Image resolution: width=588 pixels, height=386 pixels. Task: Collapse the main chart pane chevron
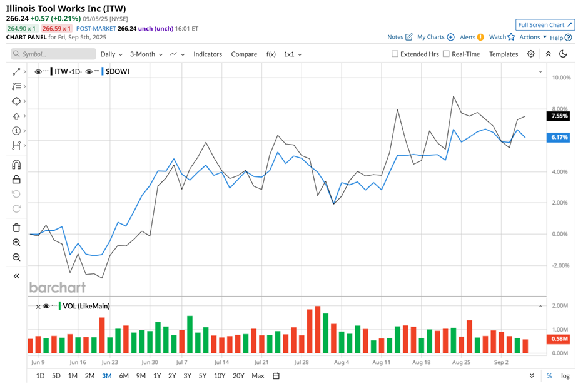pos(540,72)
